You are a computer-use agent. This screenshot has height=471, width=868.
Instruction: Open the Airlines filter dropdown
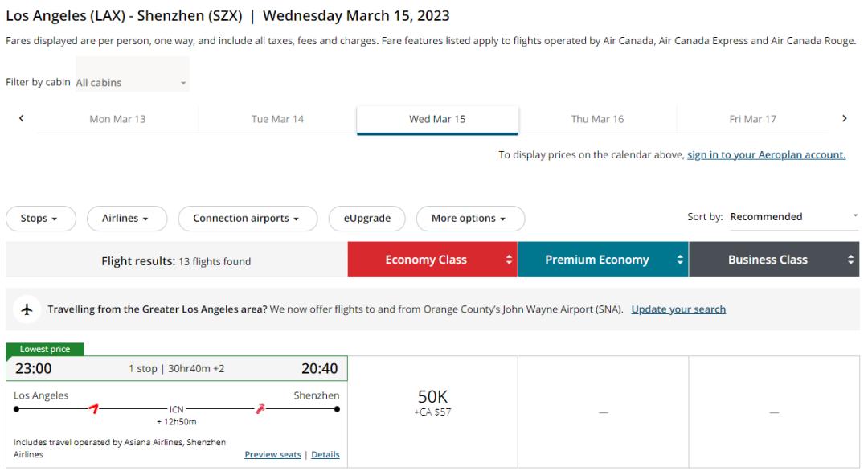pos(125,219)
